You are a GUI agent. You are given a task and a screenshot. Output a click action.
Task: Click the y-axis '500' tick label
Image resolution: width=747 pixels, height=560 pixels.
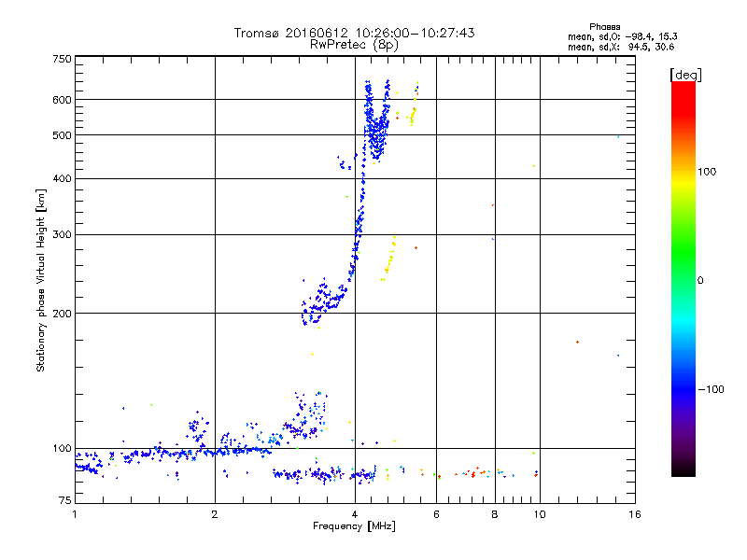pos(62,135)
